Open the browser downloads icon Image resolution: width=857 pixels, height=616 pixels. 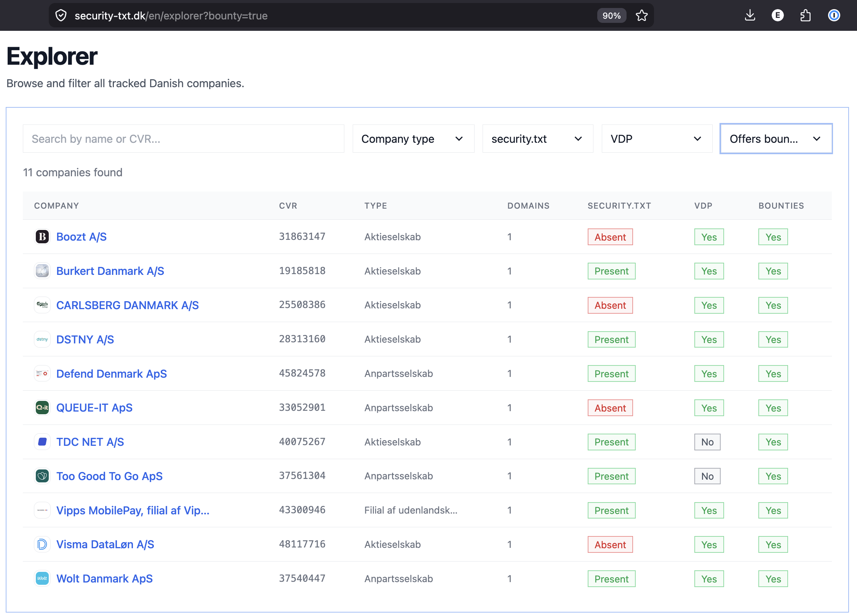tap(750, 16)
